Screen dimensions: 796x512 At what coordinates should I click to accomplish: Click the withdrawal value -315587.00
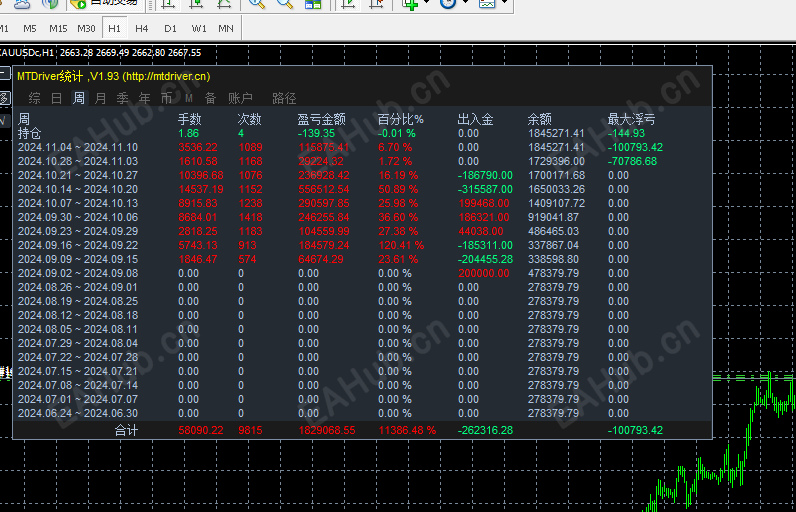tap(485, 189)
